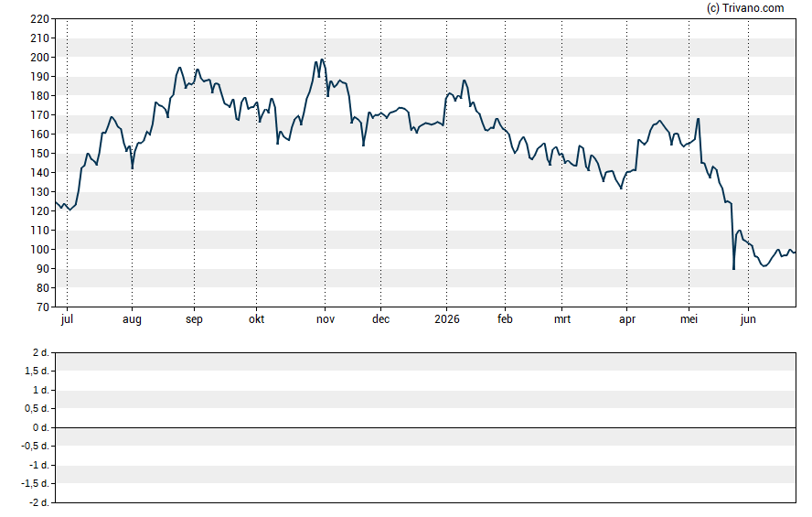Click the 110 price axis value

[x=40, y=231]
